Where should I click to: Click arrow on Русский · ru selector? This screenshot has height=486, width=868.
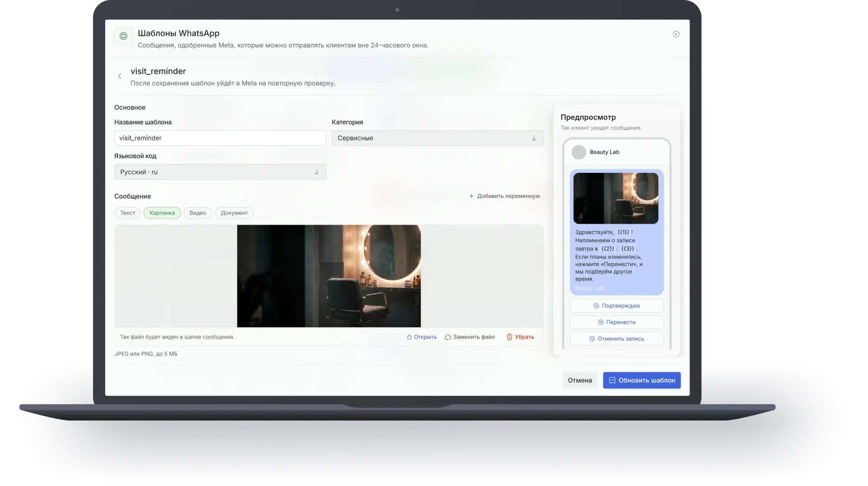tap(316, 172)
